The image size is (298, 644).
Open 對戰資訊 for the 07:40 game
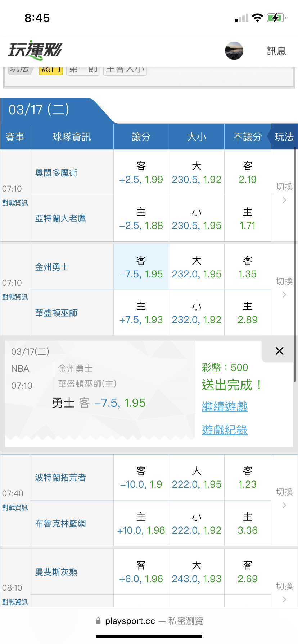(15, 507)
